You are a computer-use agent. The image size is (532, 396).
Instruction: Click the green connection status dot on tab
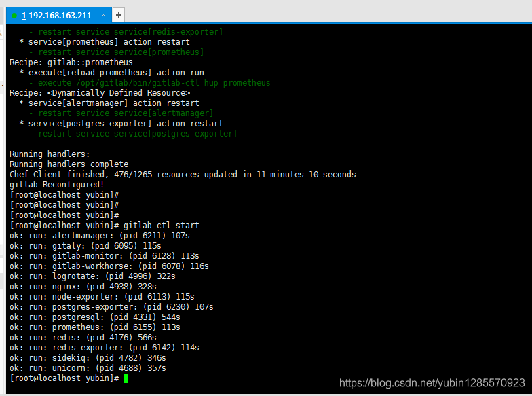coord(14,15)
